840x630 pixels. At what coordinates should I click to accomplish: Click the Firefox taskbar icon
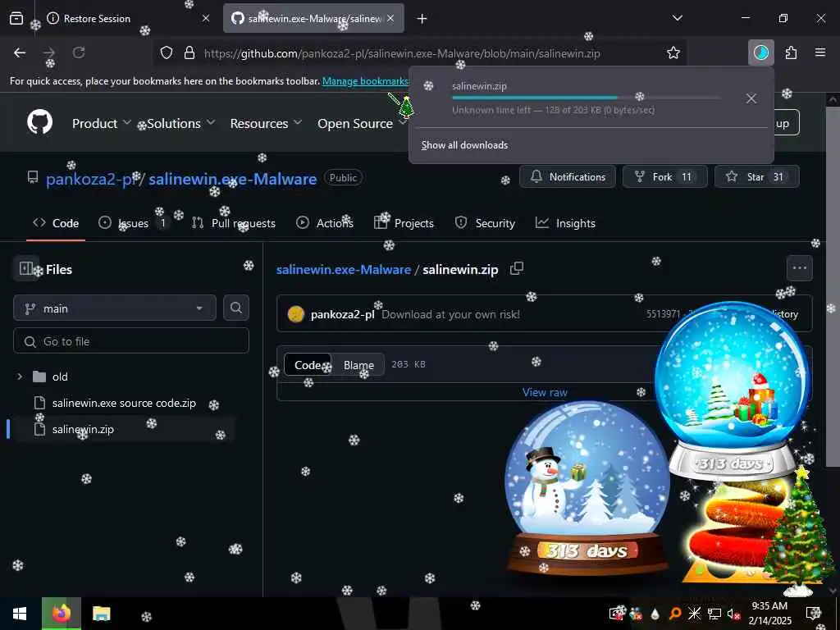62,614
